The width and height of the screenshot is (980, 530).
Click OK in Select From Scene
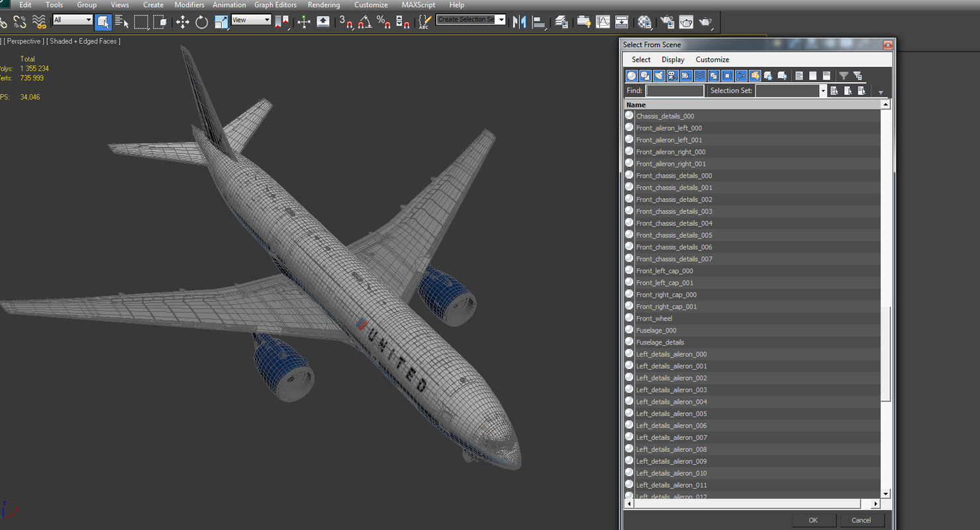coord(813,520)
